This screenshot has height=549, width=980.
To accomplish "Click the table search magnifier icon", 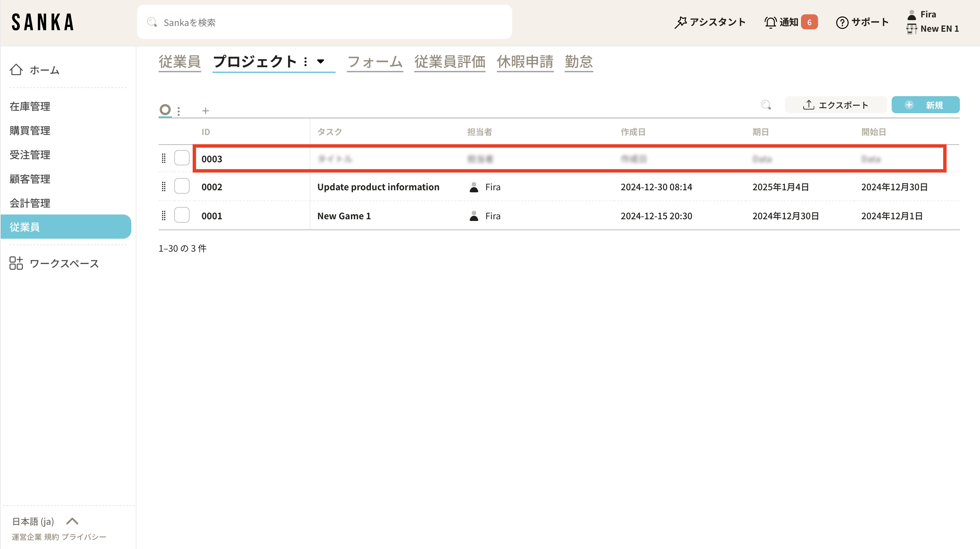I will (766, 105).
